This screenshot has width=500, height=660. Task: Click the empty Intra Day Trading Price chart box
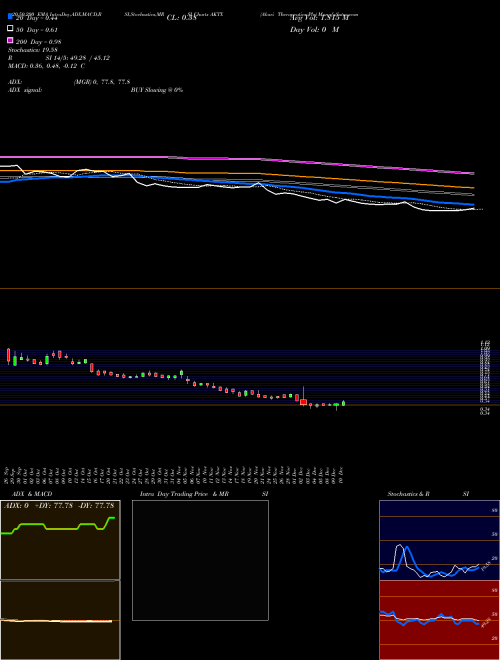pyautogui.click(x=200, y=560)
